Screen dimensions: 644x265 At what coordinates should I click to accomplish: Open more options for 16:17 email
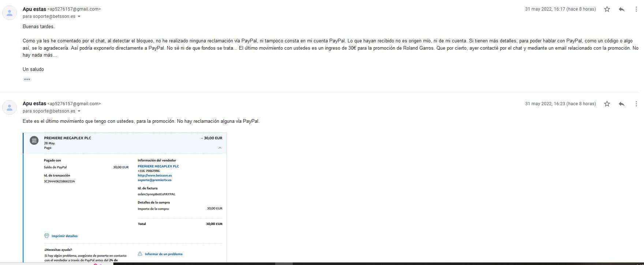[636, 9]
